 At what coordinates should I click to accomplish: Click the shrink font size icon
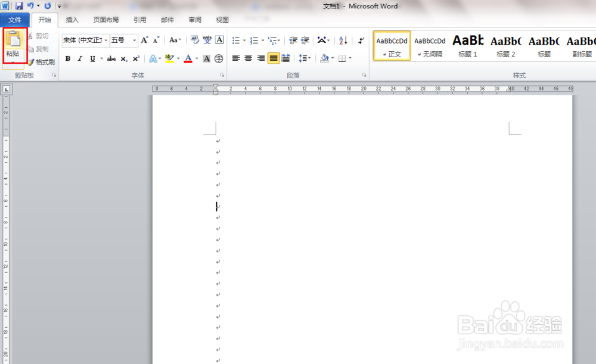point(156,40)
